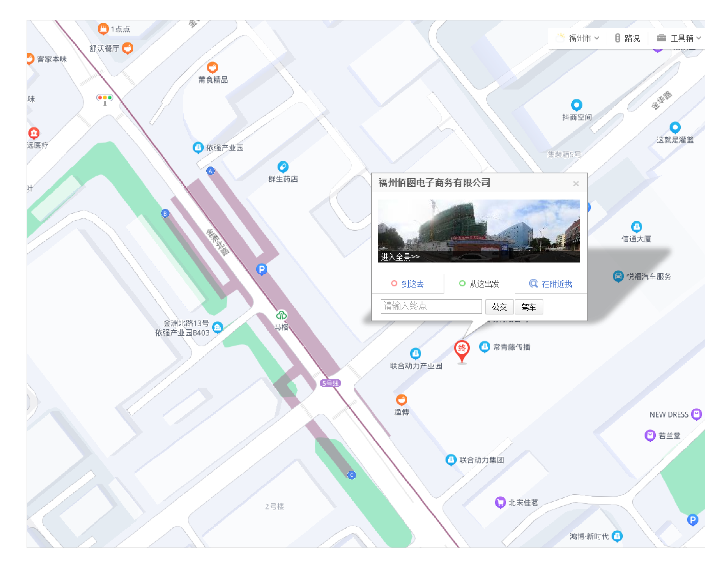Click the 联合动力产业园 marker
Image resolution: width=728 pixels, height=569 pixels.
[x=416, y=354]
